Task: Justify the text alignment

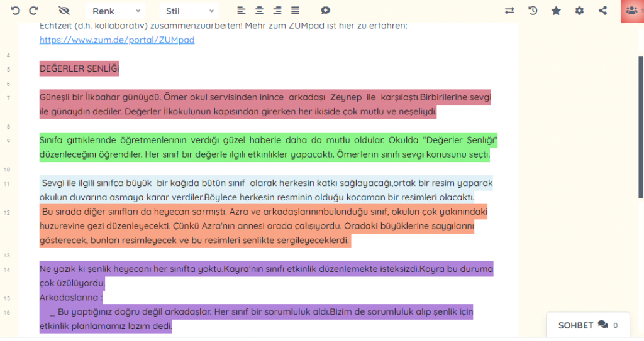Action: pyautogui.click(x=295, y=11)
